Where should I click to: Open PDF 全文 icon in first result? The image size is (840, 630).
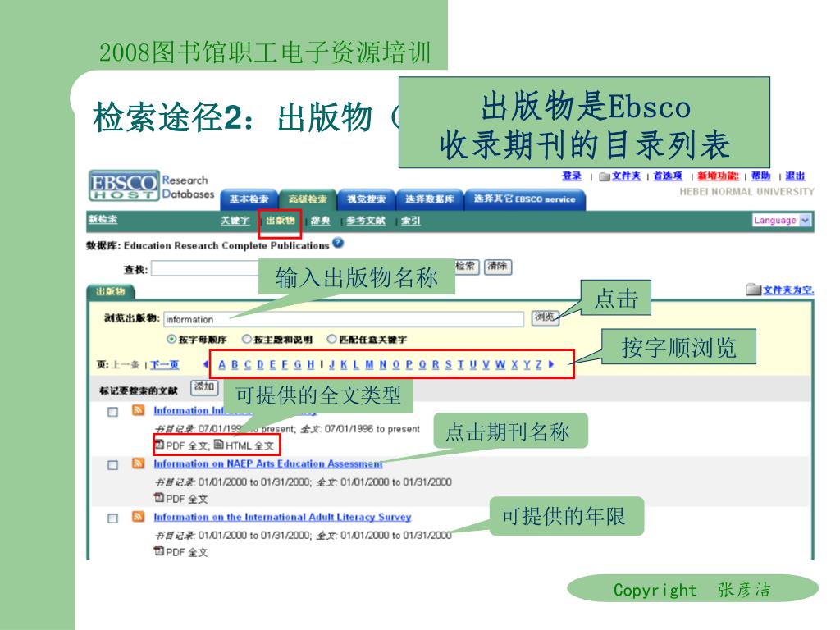coord(159,444)
